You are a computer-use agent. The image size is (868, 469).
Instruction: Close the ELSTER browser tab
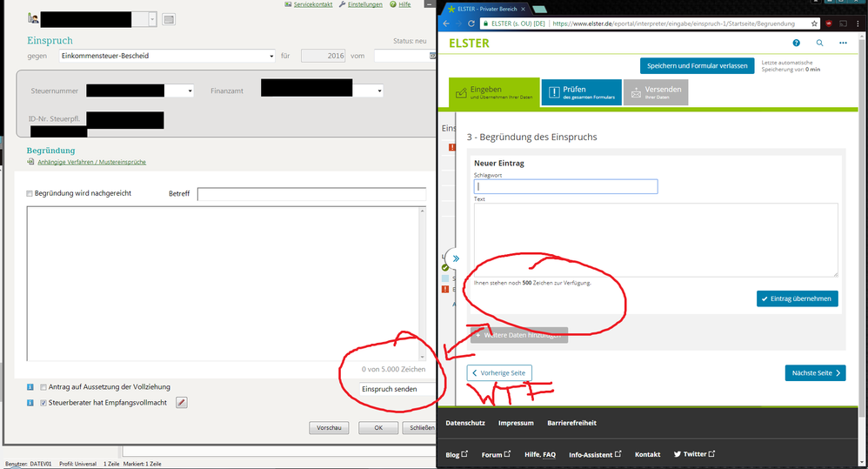tap(523, 10)
